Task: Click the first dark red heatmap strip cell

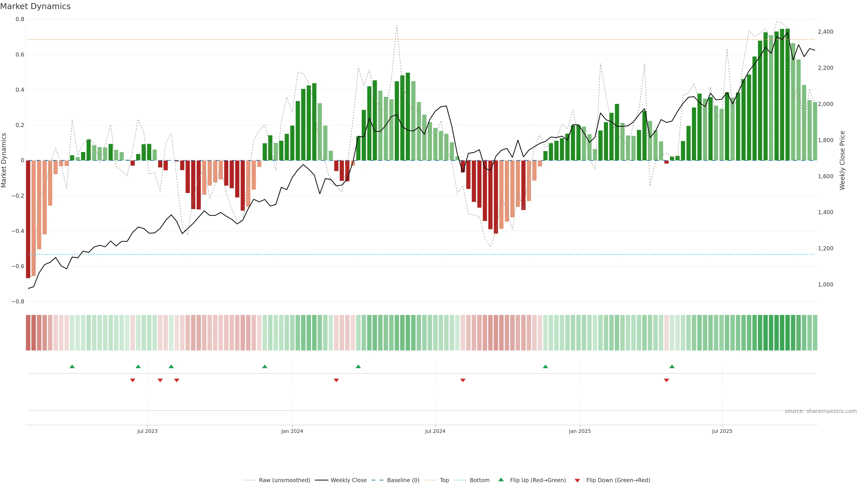Action: coord(28,332)
